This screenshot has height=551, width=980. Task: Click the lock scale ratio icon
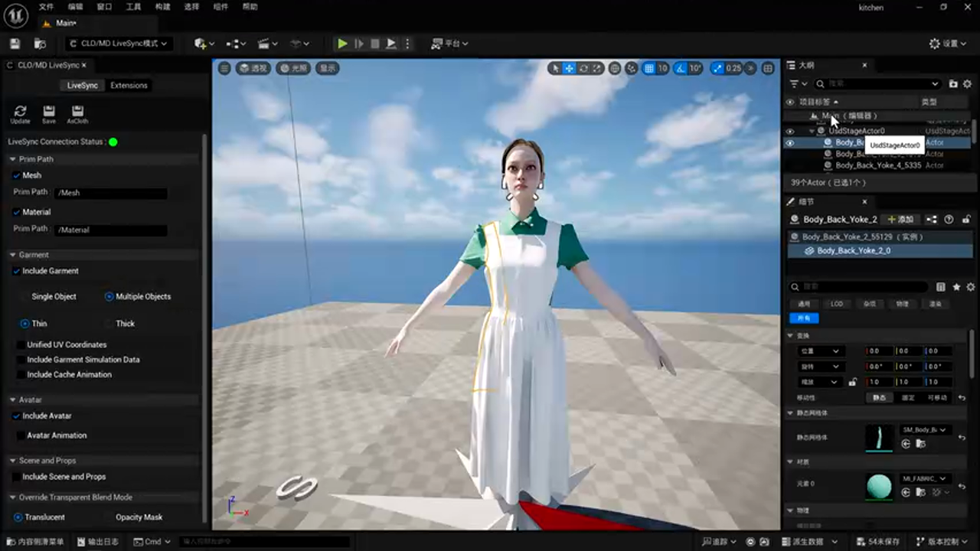point(852,382)
